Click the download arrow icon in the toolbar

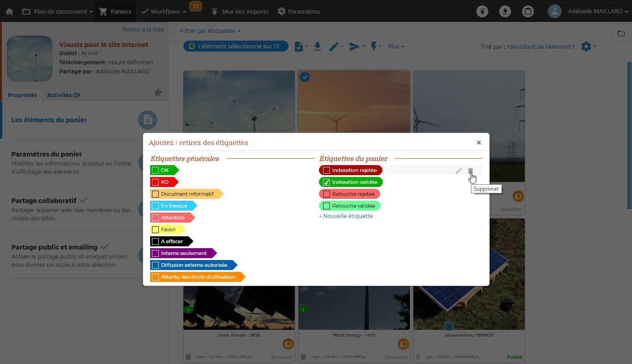tap(318, 47)
